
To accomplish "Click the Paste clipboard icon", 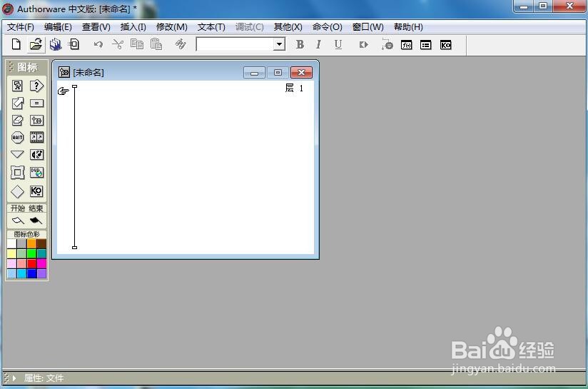I will pyautogui.click(x=156, y=44).
